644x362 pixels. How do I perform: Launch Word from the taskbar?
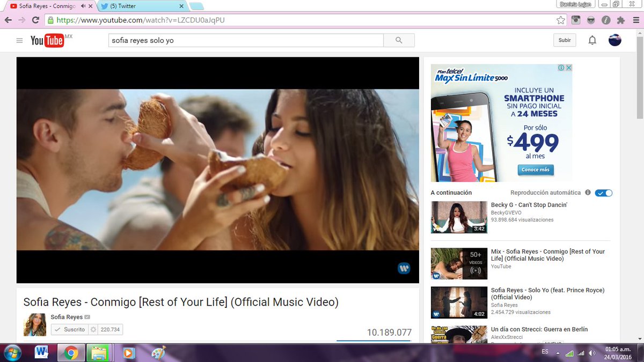pyautogui.click(x=41, y=353)
